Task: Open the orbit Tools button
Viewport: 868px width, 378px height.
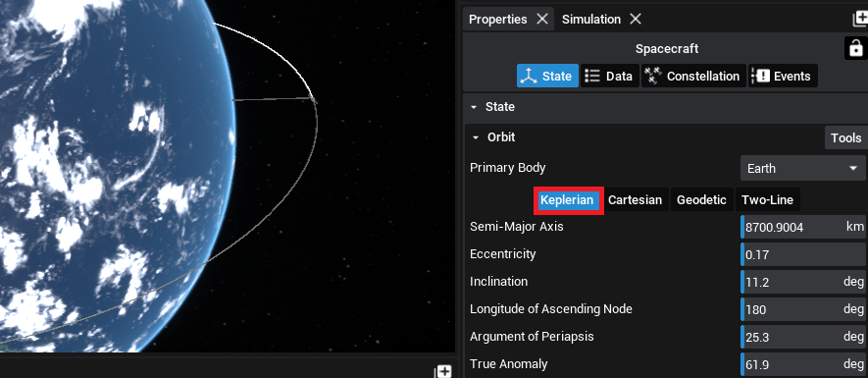Action: point(845,137)
